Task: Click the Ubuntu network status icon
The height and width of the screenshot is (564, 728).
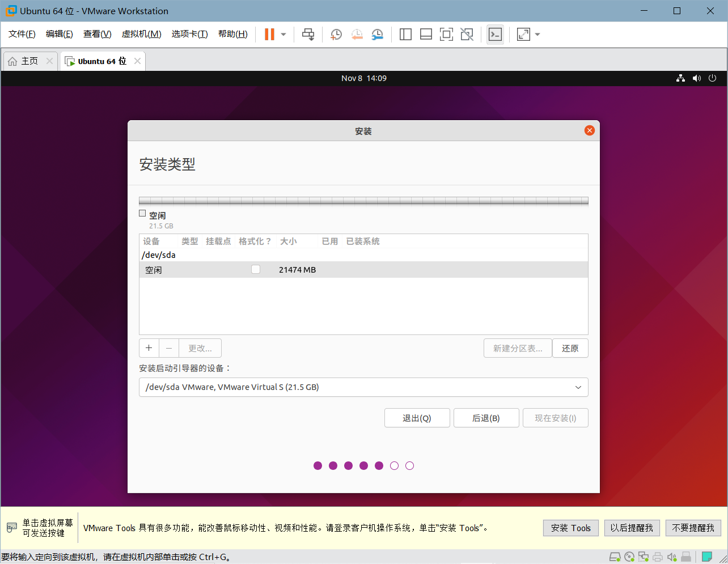Action: [680, 78]
